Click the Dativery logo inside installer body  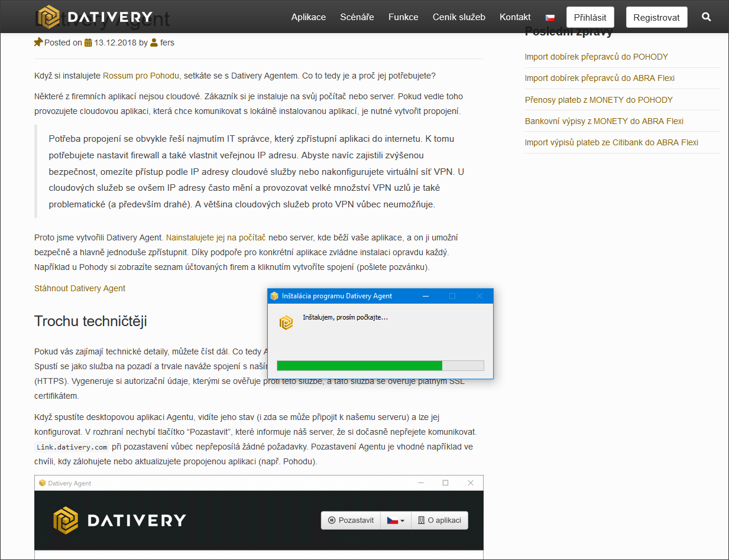click(x=287, y=323)
